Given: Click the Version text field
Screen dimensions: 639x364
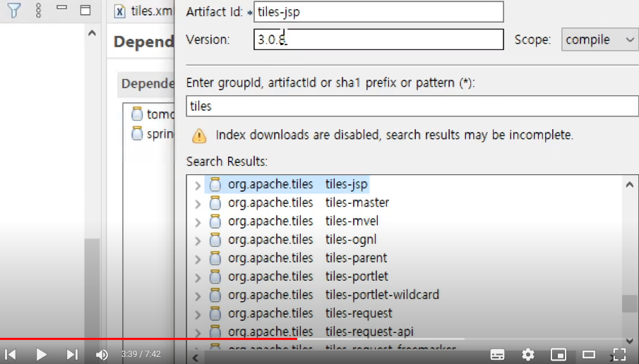Looking at the screenshot, I should point(378,40).
